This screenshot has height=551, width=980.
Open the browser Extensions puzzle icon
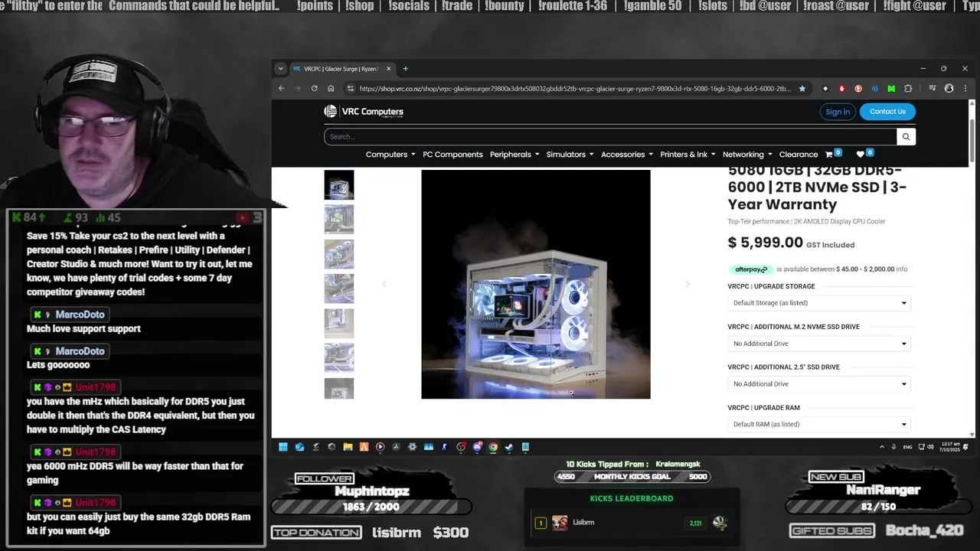908,88
